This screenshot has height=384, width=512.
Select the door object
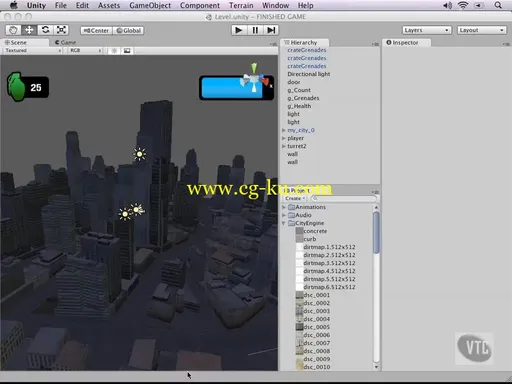click(x=294, y=82)
